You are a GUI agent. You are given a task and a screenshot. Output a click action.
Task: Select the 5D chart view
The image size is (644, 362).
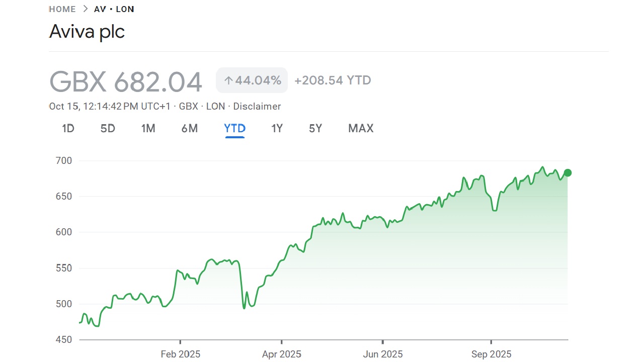(107, 128)
